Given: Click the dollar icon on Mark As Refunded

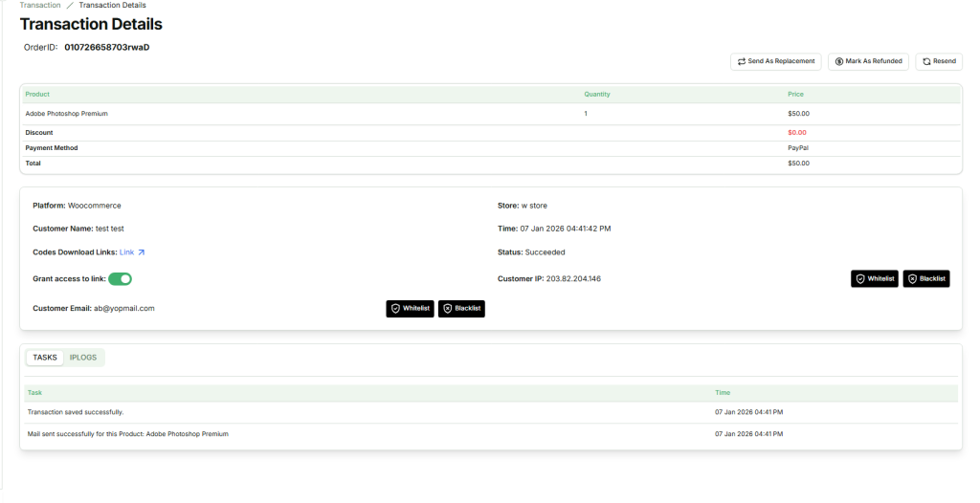Looking at the screenshot, I should click(838, 61).
